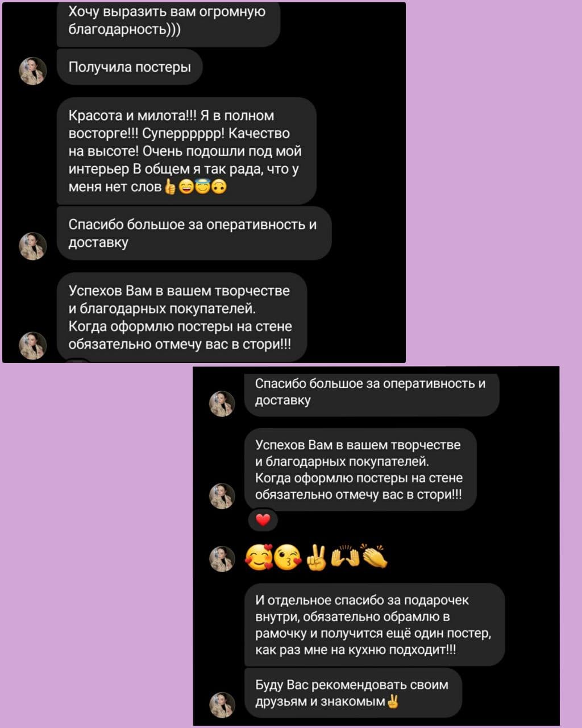Tap the upside-down face emoji
Viewport: 582px width, 728px height.
coord(219,187)
